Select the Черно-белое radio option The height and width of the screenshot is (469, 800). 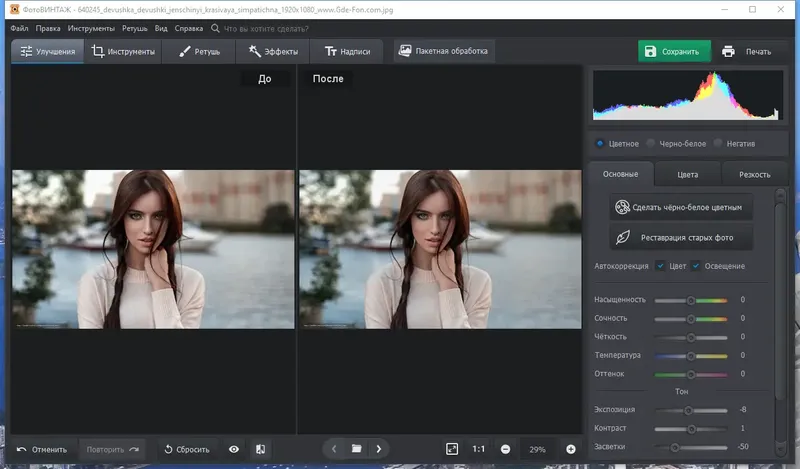pyautogui.click(x=651, y=143)
